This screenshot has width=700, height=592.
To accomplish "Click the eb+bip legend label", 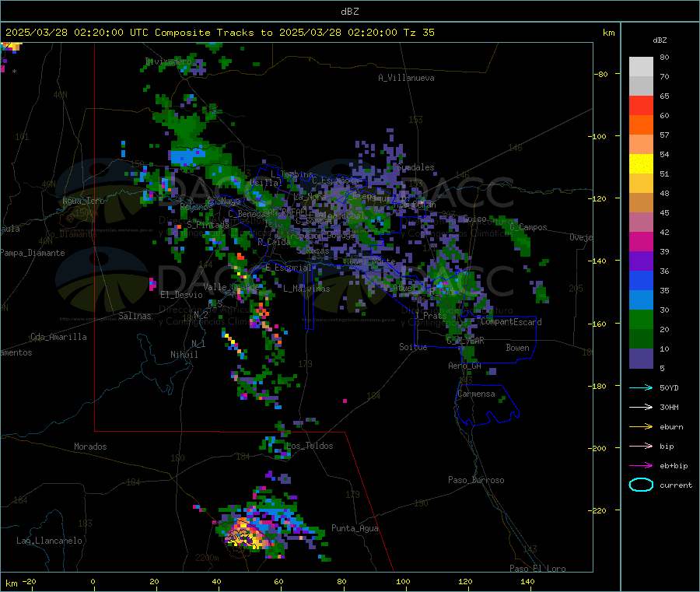I will point(674,466).
